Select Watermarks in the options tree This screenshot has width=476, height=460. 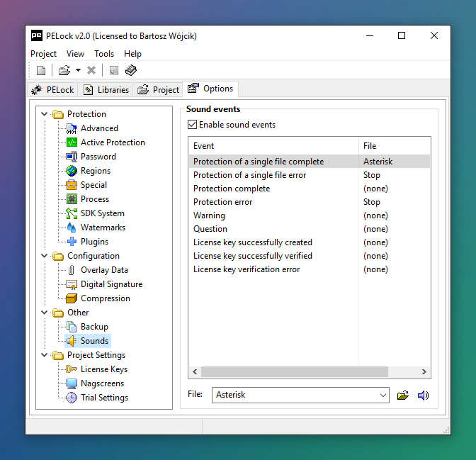[x=103, y=228]
